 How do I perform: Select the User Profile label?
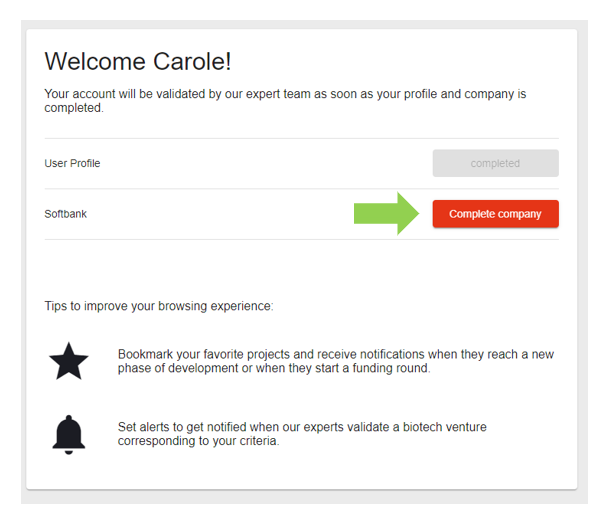coord(72,163)
